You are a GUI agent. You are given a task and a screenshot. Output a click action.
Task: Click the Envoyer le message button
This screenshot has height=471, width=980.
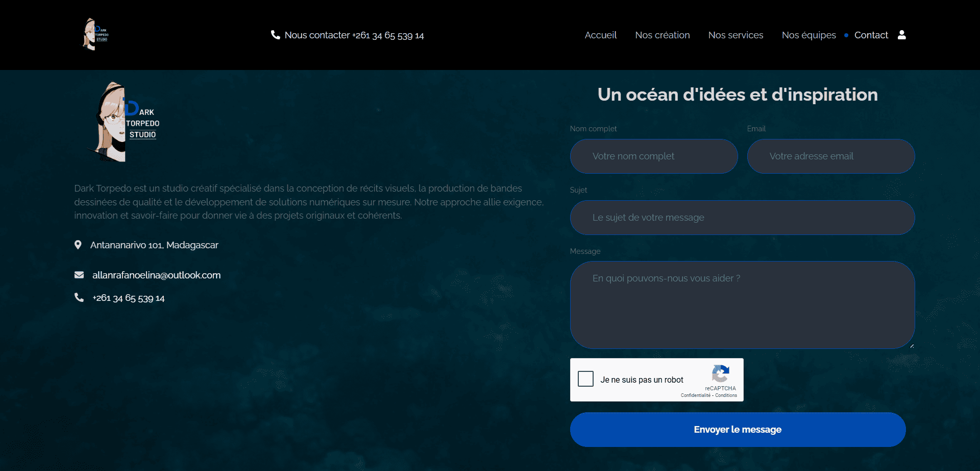[738, 429]
